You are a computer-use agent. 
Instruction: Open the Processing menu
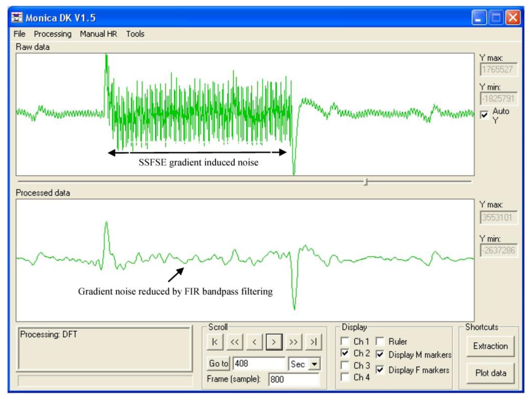[52, 34]
